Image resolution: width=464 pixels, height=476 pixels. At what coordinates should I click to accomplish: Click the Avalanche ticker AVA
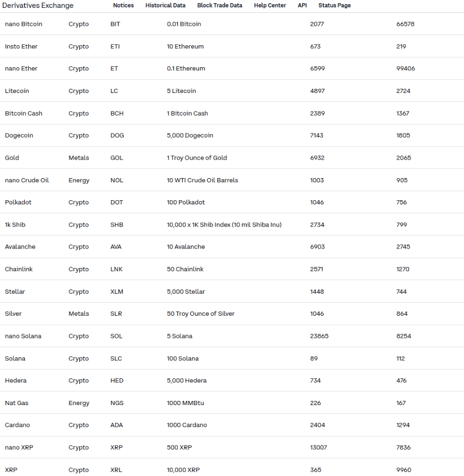point(115,246)
